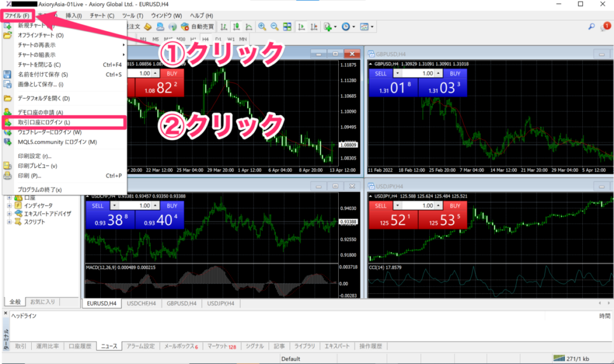Choose オフラインチャート (O) from the menu
Screen dimensions: 614x364
(64, 35)
